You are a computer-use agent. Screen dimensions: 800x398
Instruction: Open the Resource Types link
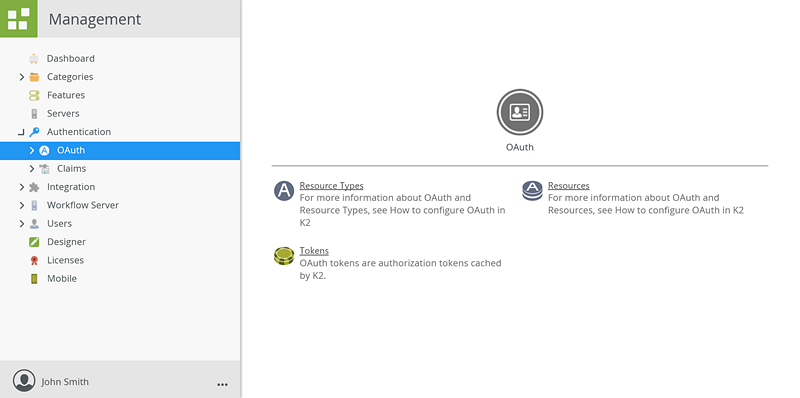[331, 186]
